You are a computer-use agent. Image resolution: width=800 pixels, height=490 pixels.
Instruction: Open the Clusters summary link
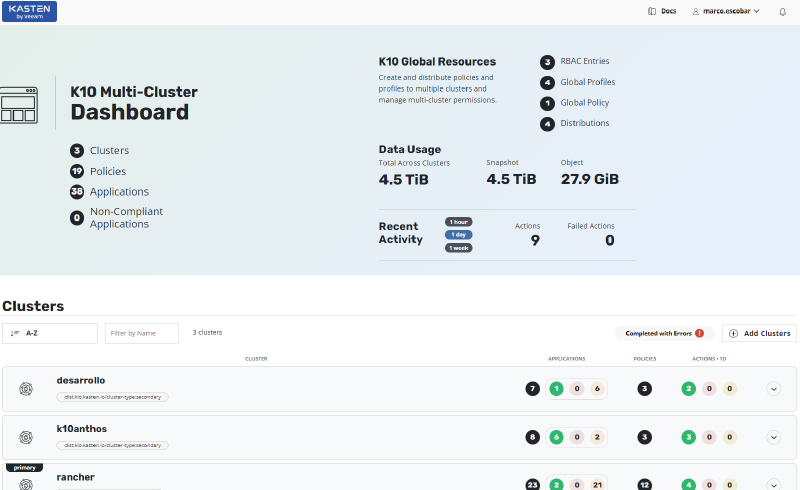[x=109, y=151]
